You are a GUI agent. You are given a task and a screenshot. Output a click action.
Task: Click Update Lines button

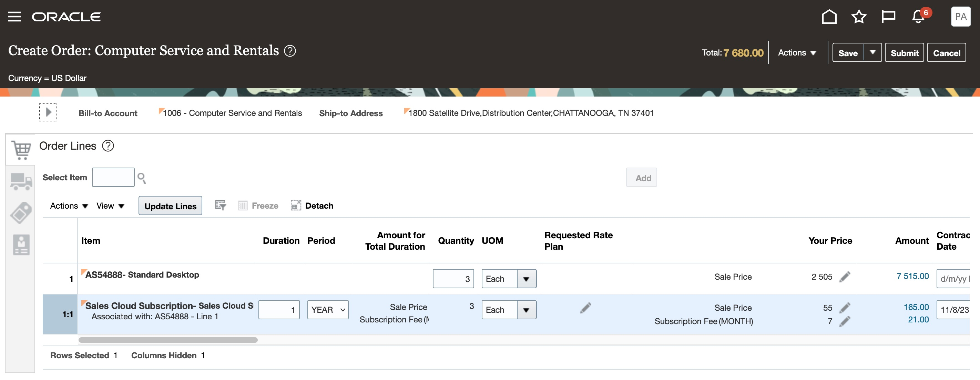pos(170,206)
